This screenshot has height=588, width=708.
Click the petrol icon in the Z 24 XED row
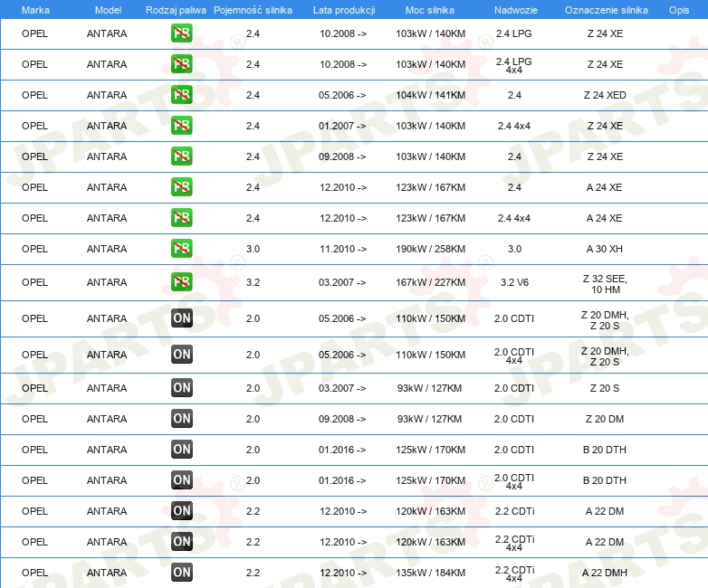coord(182,95)
